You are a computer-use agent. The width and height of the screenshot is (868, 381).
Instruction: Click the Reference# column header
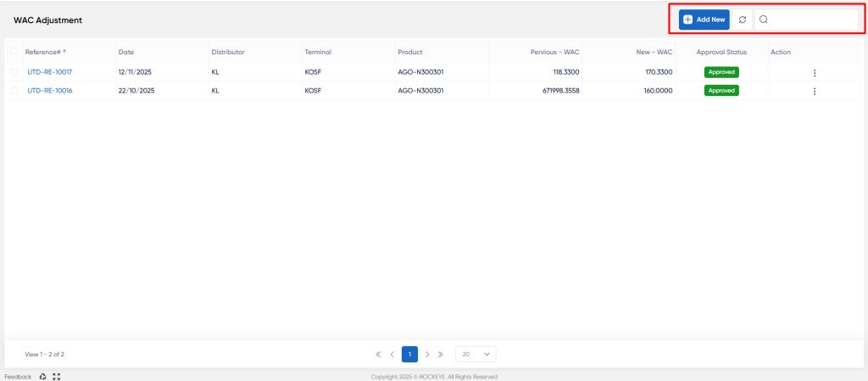point(42,52)
